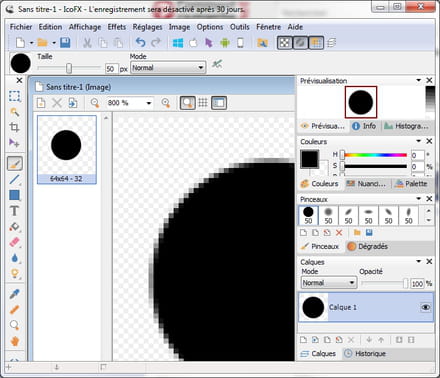Toggle the checkerboard transparency background button
The width and height of the screenshot is (440, 378).
pyautogui.click(x=285, y=43)
